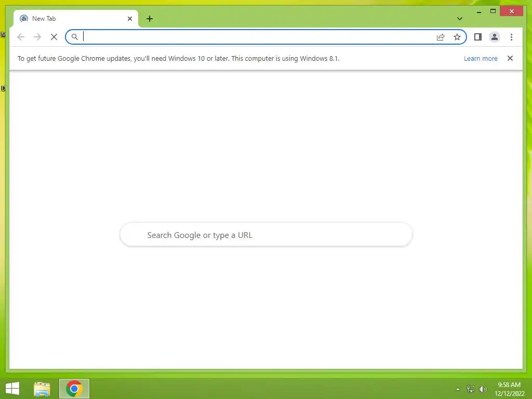The width and height of the screenshot is (532, 399).
Task: Stop loading the page
Action: point(54,37)
